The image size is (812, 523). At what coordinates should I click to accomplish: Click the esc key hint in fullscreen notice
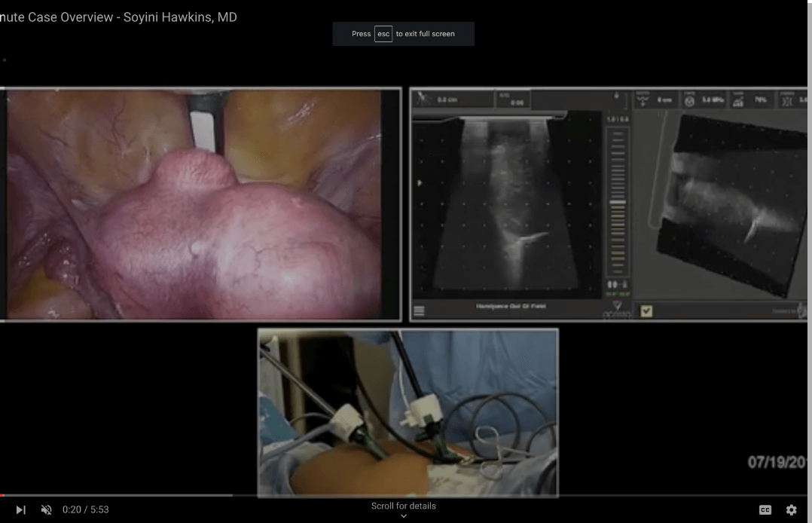[x=383, y=34]
